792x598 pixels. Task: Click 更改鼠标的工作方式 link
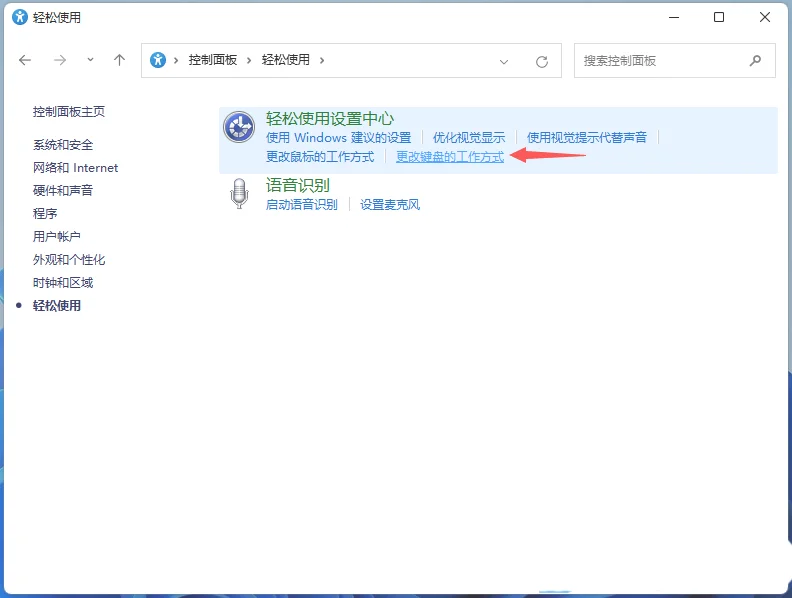[320, 157]
